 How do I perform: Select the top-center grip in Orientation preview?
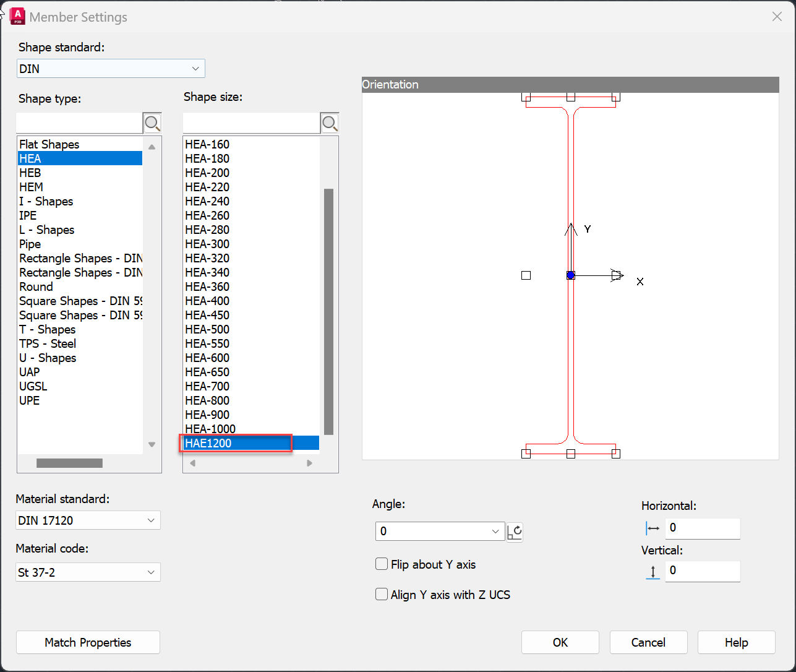click(571, 97)
